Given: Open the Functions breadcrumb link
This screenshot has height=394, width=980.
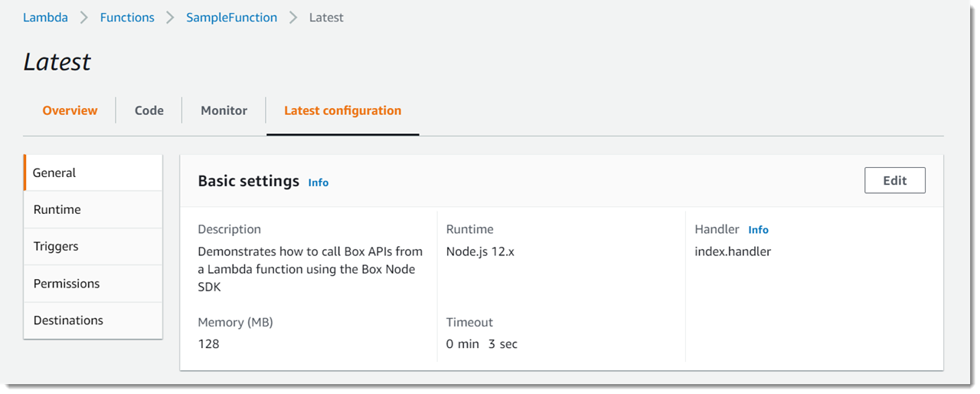Looking at the screenshot, I should tap(127, 17).
